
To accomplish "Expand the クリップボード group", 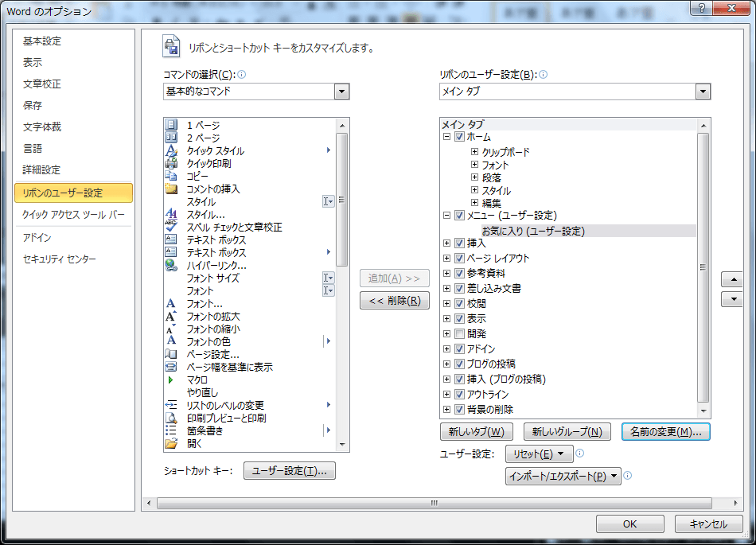I will click(474, 151).
